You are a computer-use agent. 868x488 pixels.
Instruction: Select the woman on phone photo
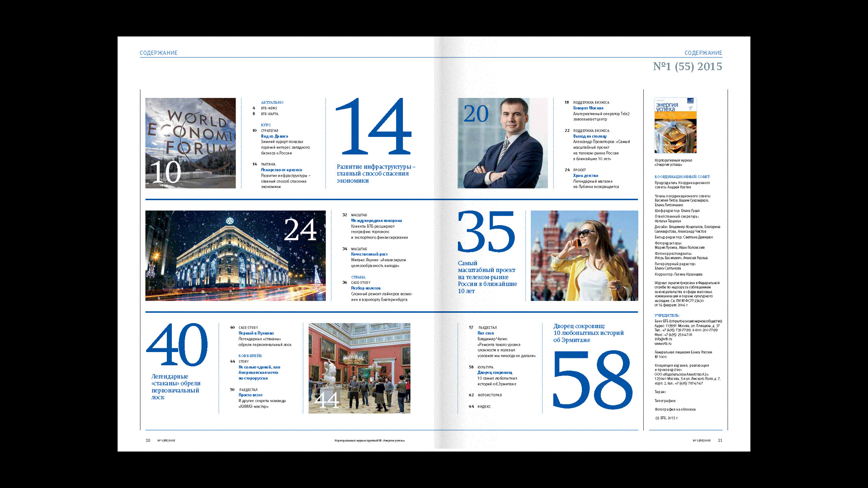click(584, 255)
